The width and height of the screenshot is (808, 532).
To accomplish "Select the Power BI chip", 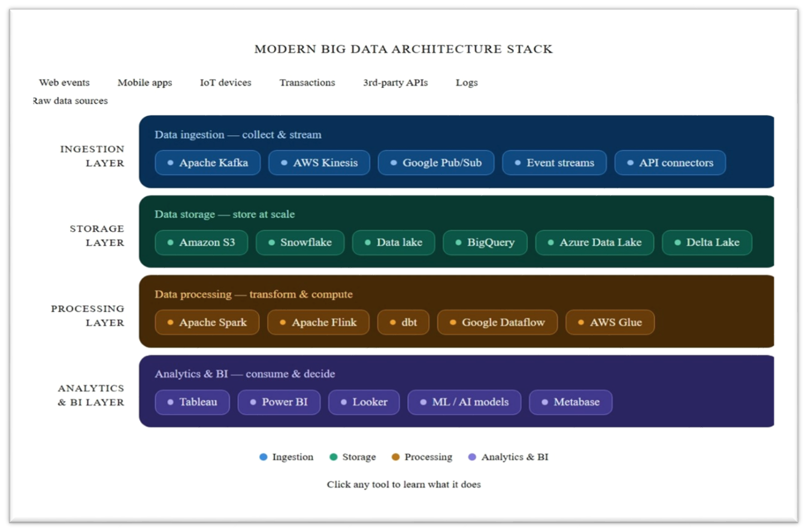I will pos(279,402).
